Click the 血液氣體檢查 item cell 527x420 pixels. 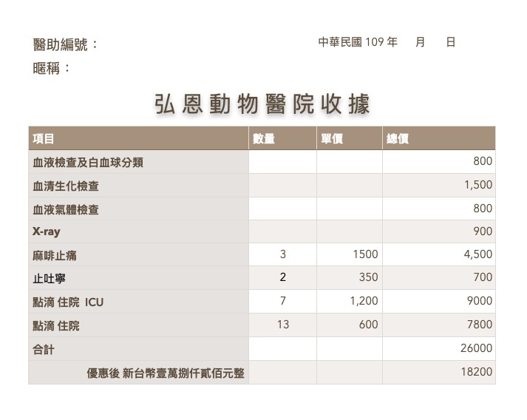point(138,209)
